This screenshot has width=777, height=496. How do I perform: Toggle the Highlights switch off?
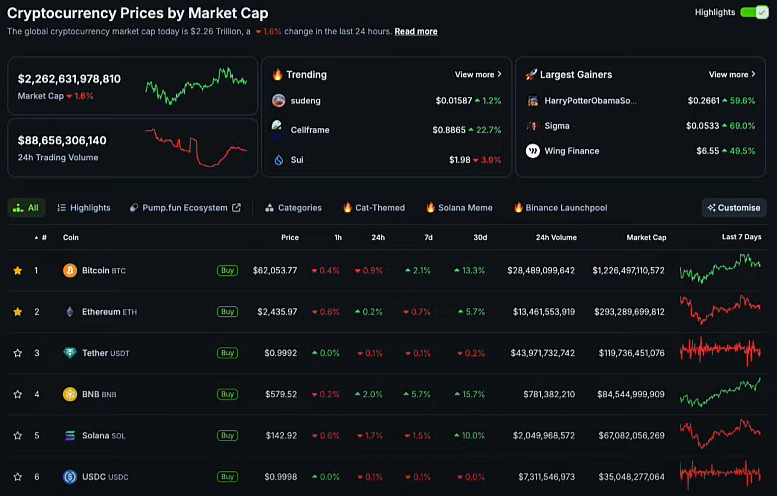pyautogui.click(x=754, y=12)
